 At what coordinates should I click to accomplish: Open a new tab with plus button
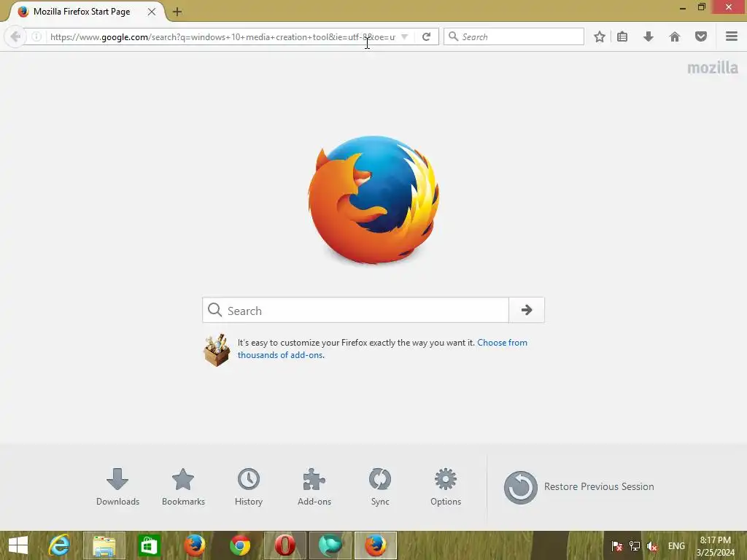pos(177,12)
